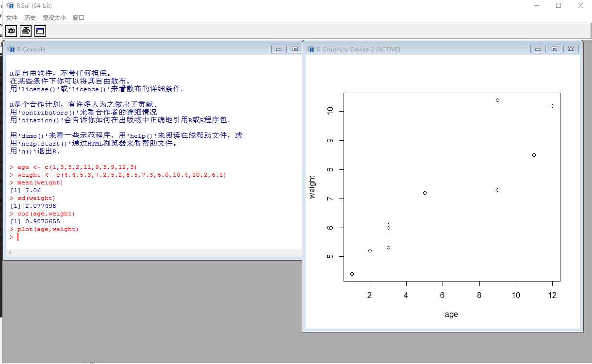Click the '[1] 0.9075655' output line
This screenshot has width=592, height=364.
pyautogui.click(x=35, y=221)
